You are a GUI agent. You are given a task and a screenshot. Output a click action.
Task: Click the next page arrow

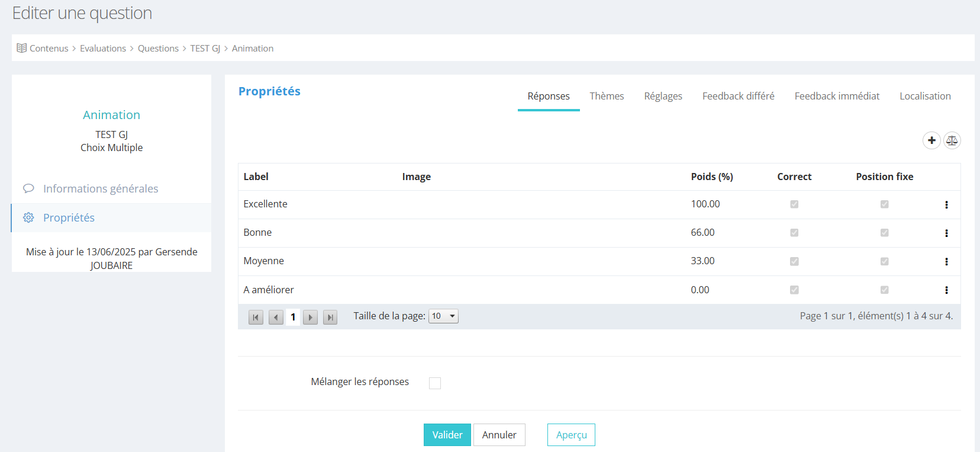310,318
